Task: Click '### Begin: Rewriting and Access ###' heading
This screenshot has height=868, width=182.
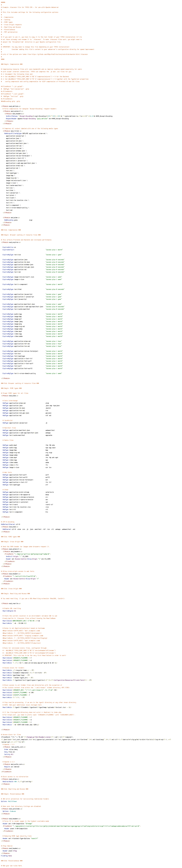Action: point(16,593)
